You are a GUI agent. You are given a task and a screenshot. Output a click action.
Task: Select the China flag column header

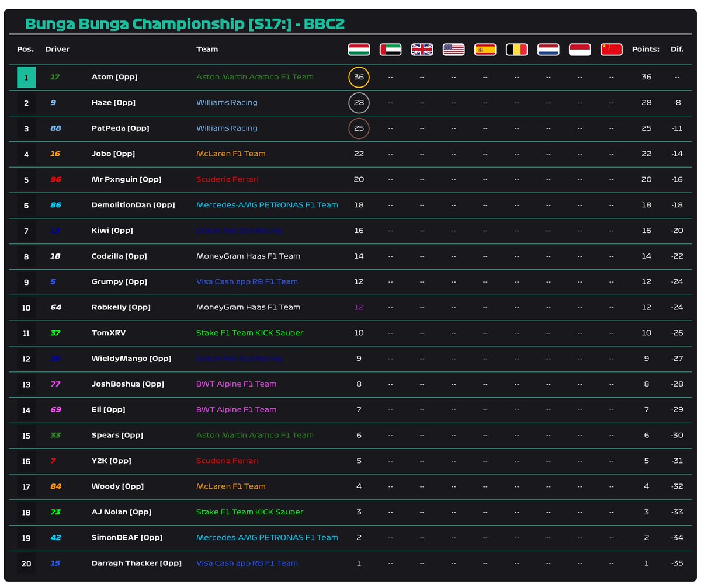pyautogui.click(x=611, y=50)
